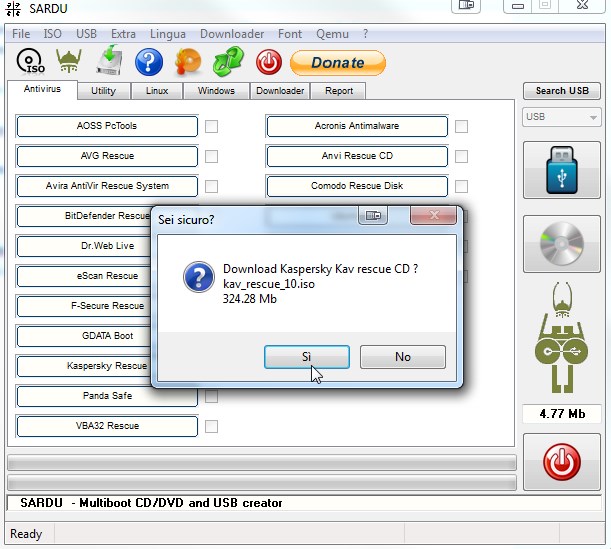Open the Qemu menu
This screenshot has height=549, width=611.
click(332, 34)
